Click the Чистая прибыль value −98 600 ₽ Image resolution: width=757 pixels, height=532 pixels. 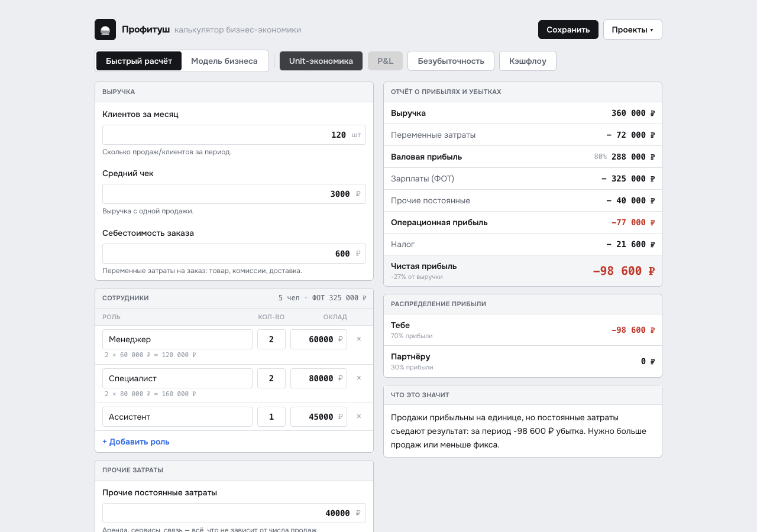623,271
